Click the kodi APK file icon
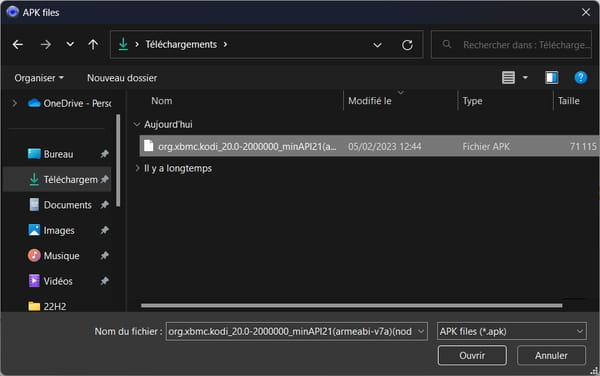Viewport: 600px width, 376px height. point(148,146)
